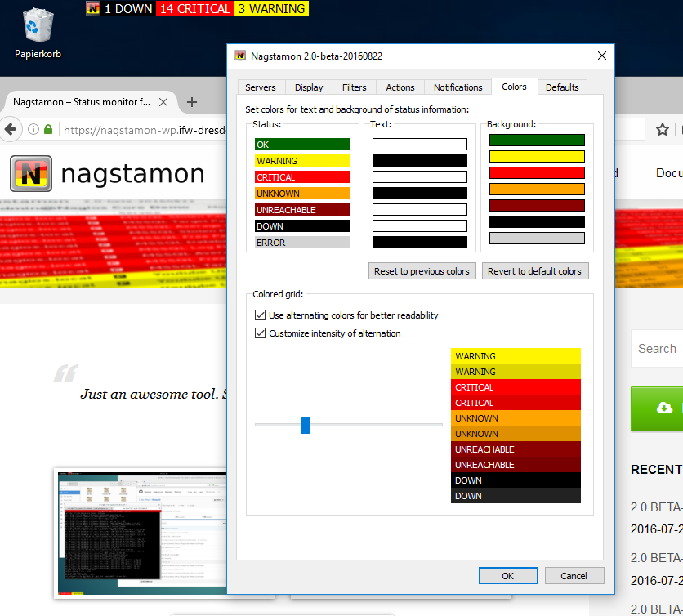Click the padlock security icon in the address bar

point(49,129)
